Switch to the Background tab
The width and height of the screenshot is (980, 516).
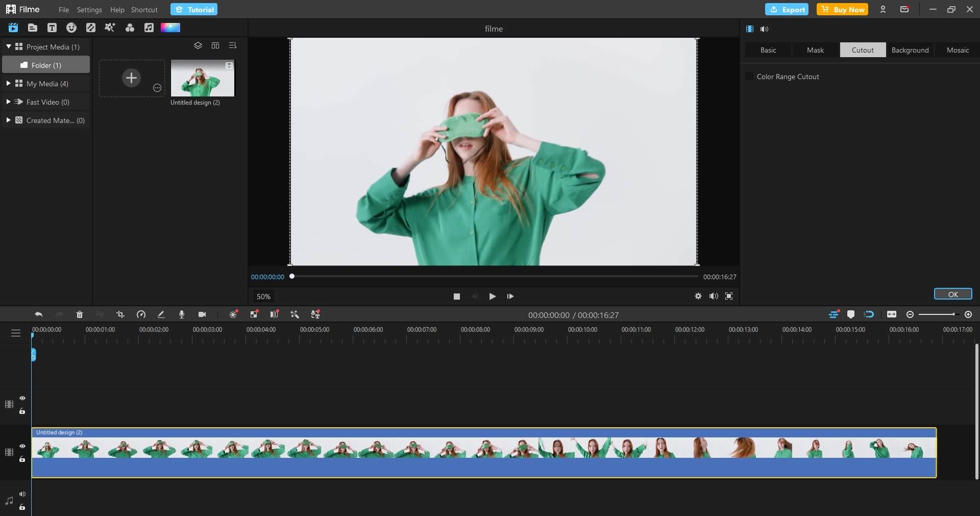tap(910, 50)
